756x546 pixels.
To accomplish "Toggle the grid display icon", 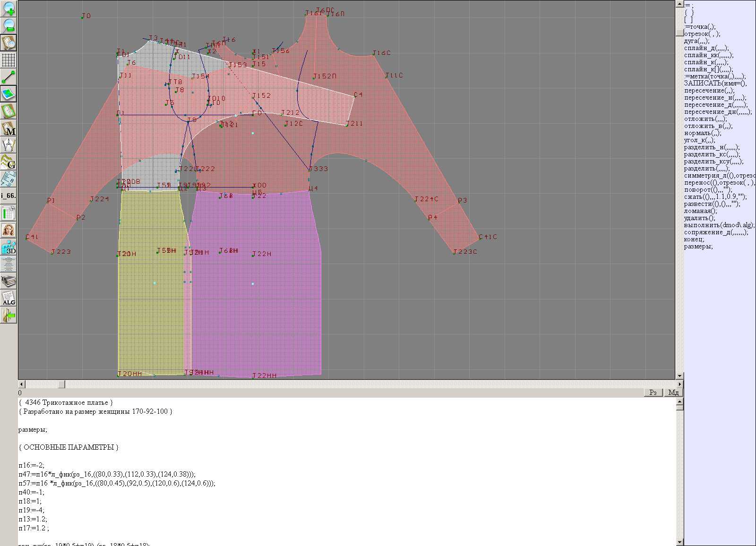I will pyautogui.click(x=9, y=60).
